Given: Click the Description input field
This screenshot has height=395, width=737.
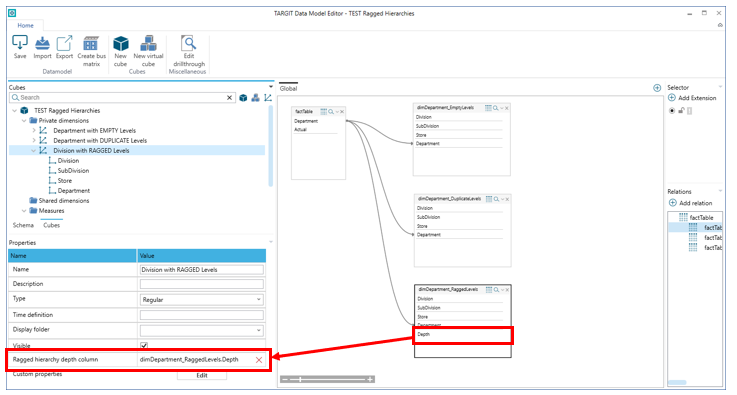Looking at the screenshot, I should click(x=202, y=284).
